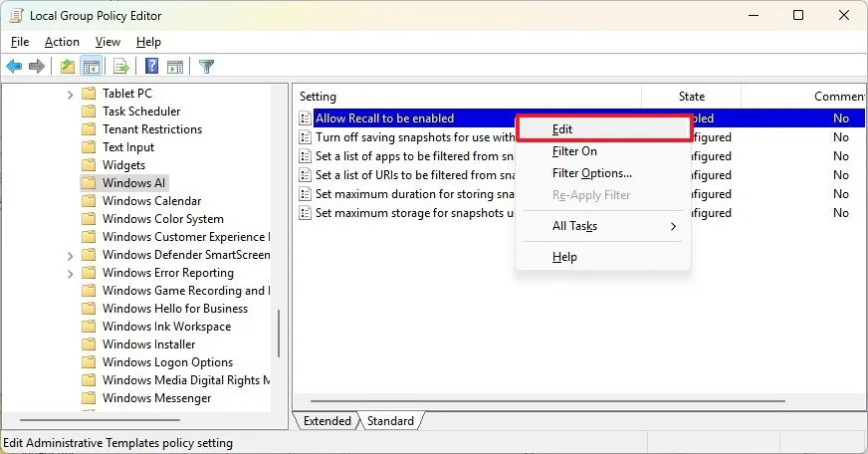Open the All Tasks submenu arrow
The width and height of the screenshot is (868, 454).
673,226
